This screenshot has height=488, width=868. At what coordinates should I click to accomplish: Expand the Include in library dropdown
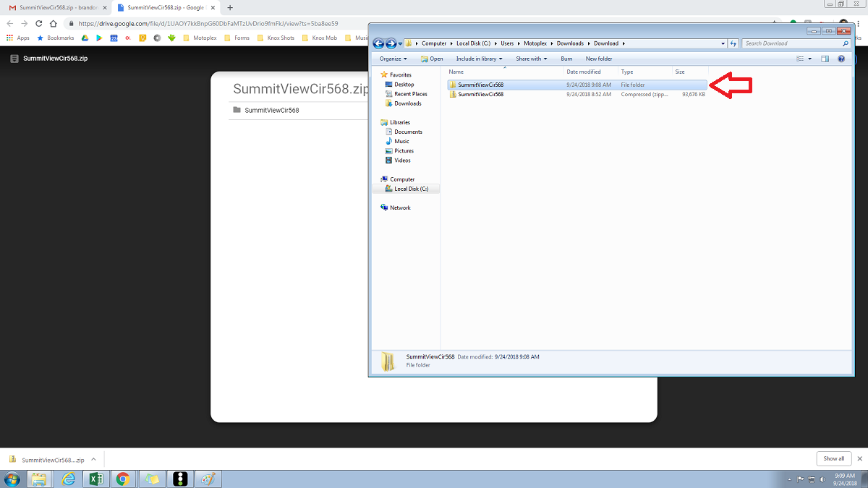(x=479, y=59)
